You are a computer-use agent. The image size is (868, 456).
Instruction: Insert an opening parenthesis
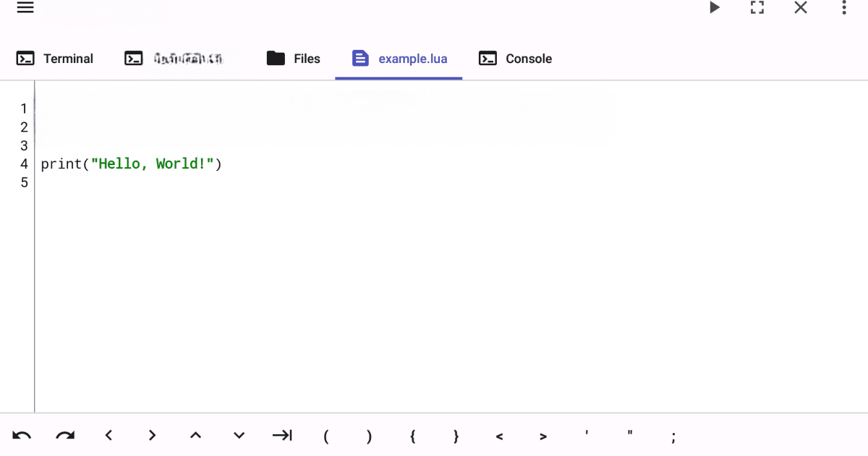click(x=325, y=436)
